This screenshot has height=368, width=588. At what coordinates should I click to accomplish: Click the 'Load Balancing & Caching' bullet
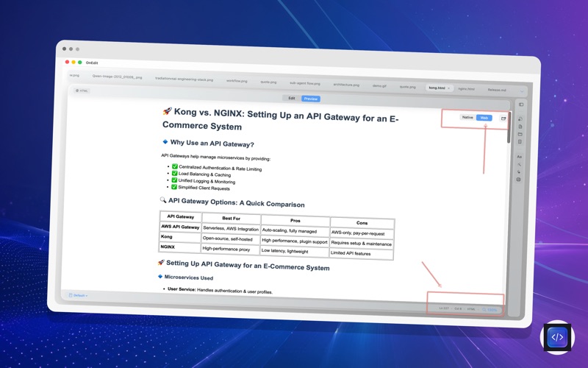click(204, 174)
